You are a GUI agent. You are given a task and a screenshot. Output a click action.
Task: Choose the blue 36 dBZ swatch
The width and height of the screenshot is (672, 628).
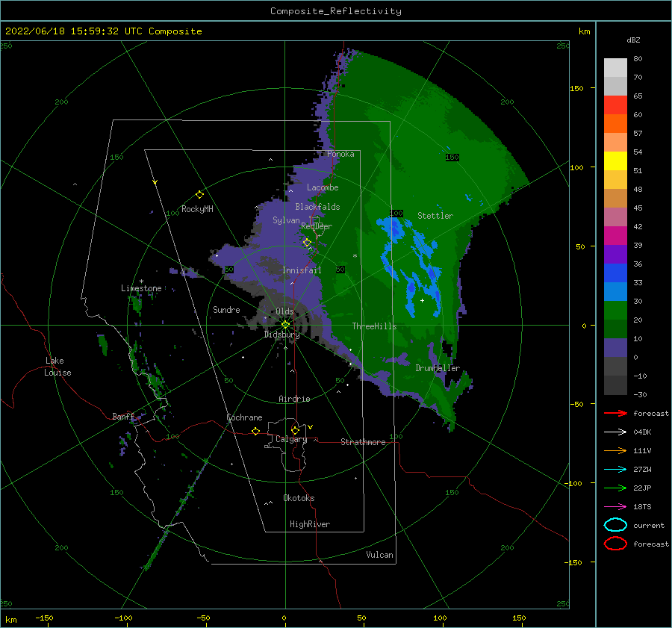click(615, 273)
